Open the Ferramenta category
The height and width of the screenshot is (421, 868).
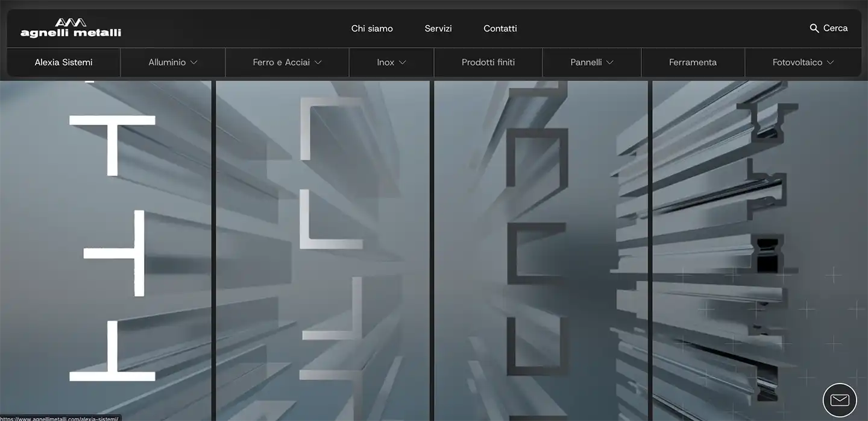tap(693, 62)
